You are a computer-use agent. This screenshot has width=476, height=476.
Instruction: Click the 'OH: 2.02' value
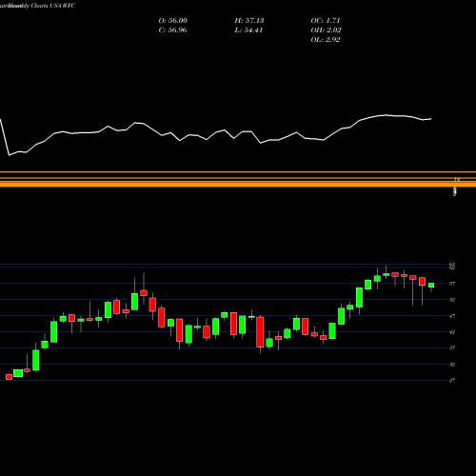point(326,30)
